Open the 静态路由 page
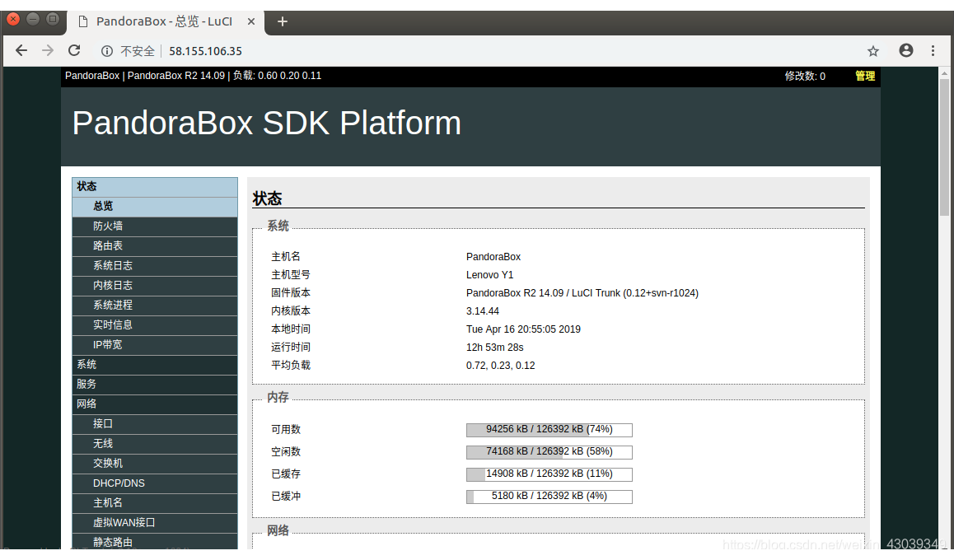 155,541
